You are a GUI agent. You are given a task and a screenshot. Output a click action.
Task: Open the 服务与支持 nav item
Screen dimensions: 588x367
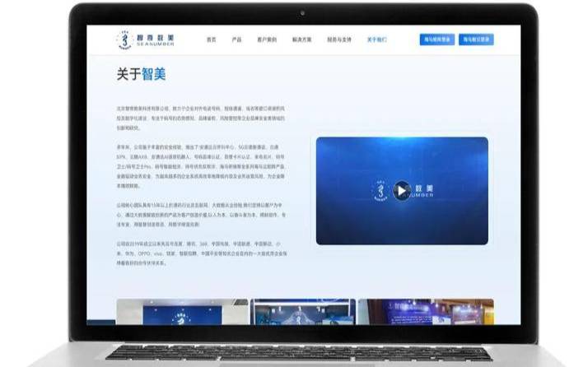[339, 39]
